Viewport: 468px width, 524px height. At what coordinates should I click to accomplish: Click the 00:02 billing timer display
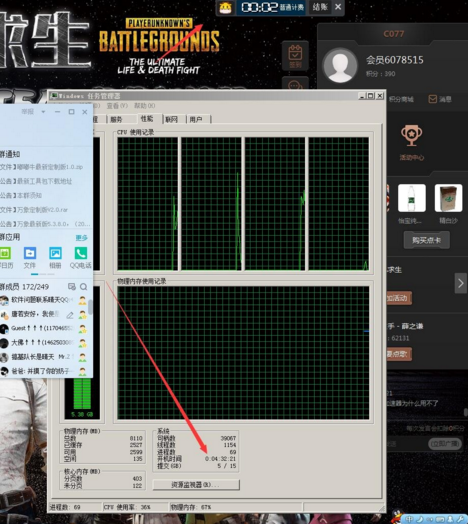(260, 7)
